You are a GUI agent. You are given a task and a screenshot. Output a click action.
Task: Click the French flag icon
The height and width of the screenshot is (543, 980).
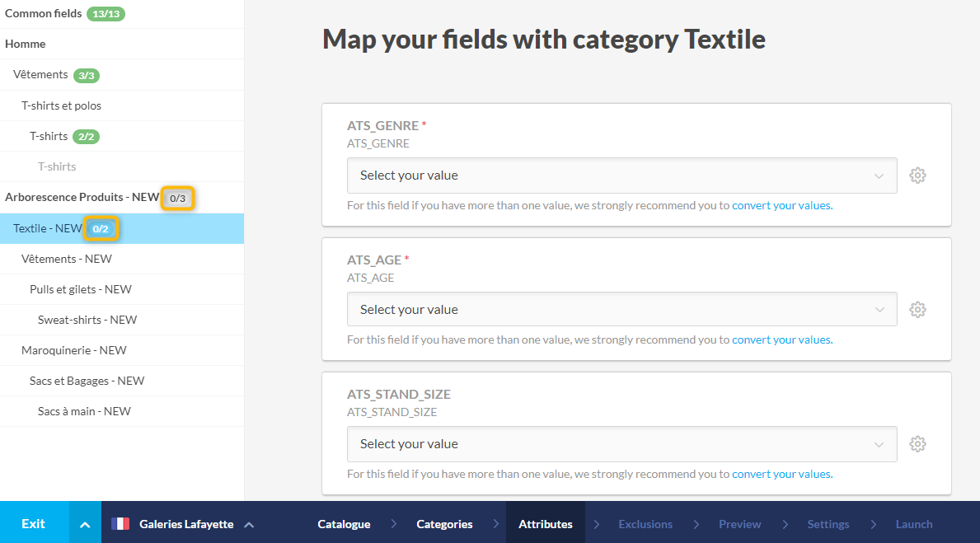click(x=120, y=524)
